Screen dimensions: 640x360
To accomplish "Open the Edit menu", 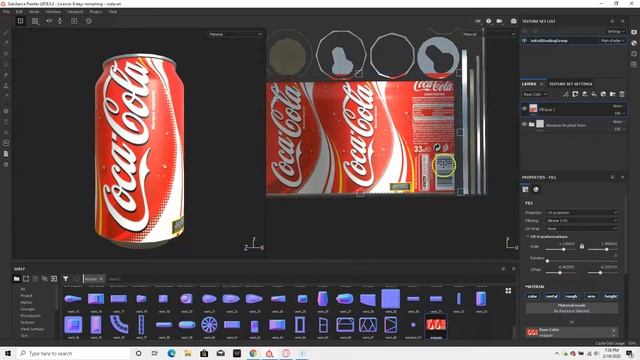I will [x=19, y=12].
